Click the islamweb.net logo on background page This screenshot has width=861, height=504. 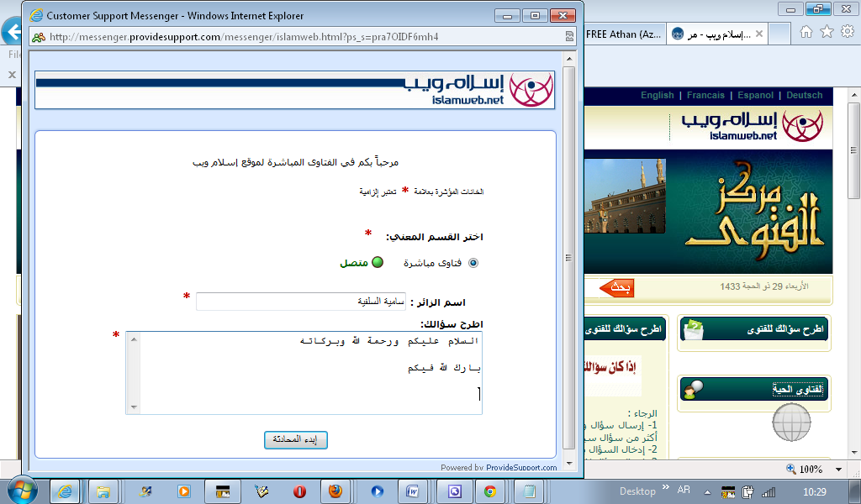pos(753,126)
